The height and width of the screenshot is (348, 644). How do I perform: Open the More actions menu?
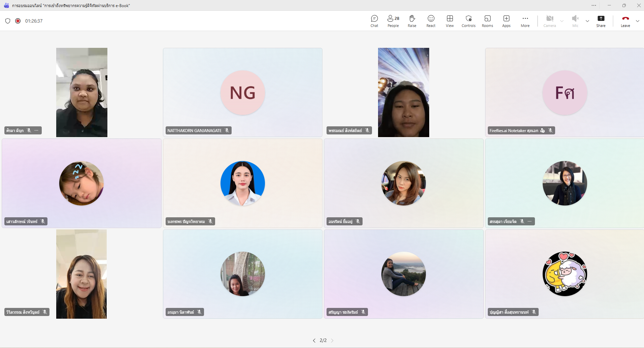tap(525, 21)
